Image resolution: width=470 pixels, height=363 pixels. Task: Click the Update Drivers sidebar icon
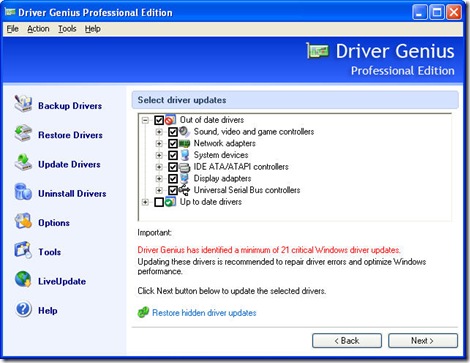pos(23,162)
